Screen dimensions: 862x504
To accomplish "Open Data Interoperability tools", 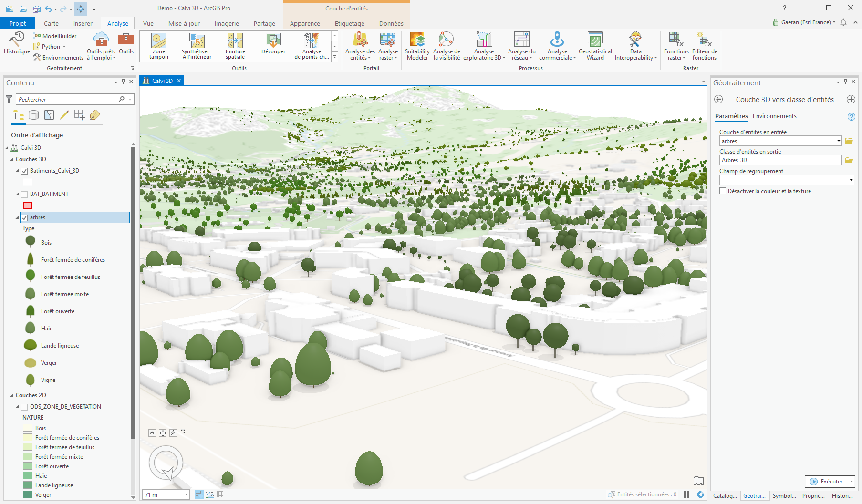I will [636, 46].
